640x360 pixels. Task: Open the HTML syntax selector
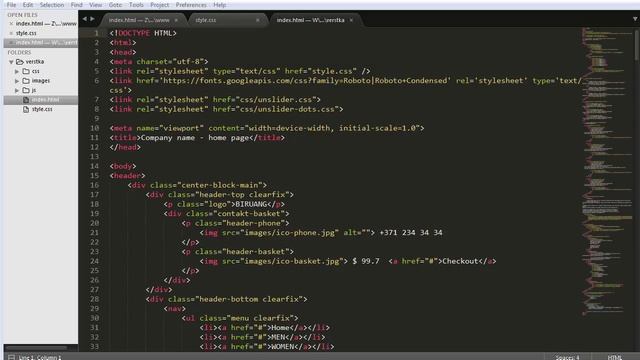614,358
